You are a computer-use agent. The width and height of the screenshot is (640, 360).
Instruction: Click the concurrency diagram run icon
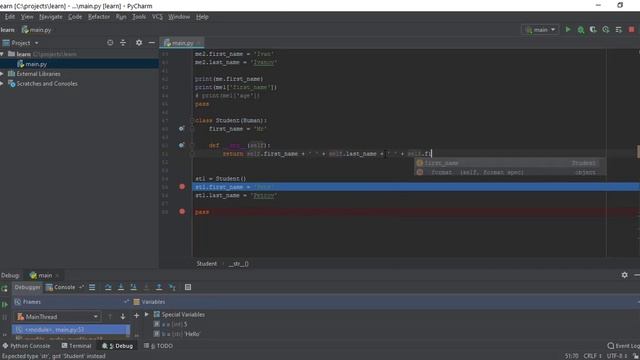tap(619, 29)
